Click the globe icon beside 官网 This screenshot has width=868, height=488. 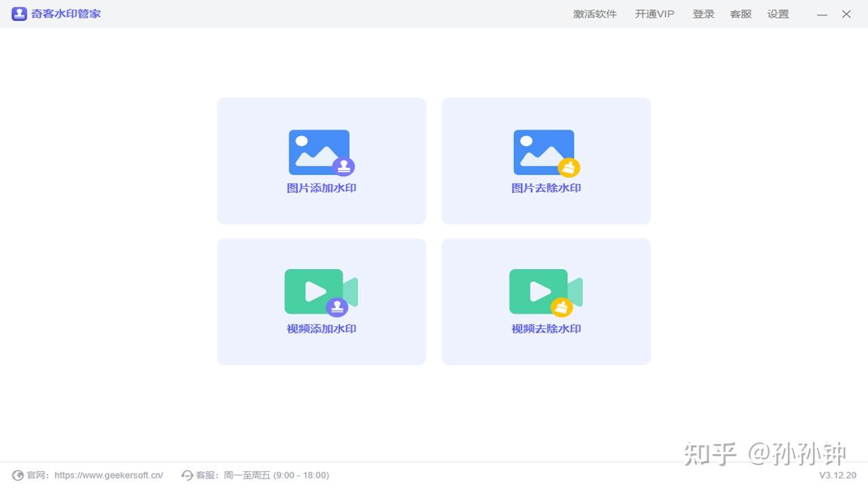point(18,475)
